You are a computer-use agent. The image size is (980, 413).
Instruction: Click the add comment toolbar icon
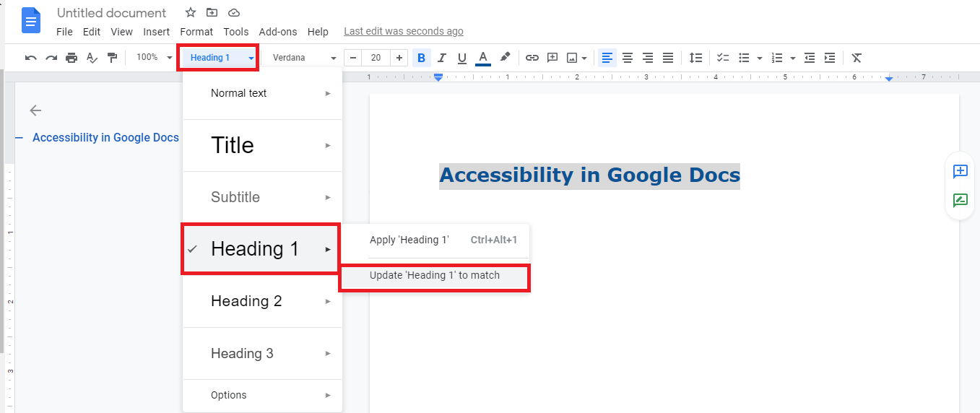pyautogui.click(x=552, y=58)
